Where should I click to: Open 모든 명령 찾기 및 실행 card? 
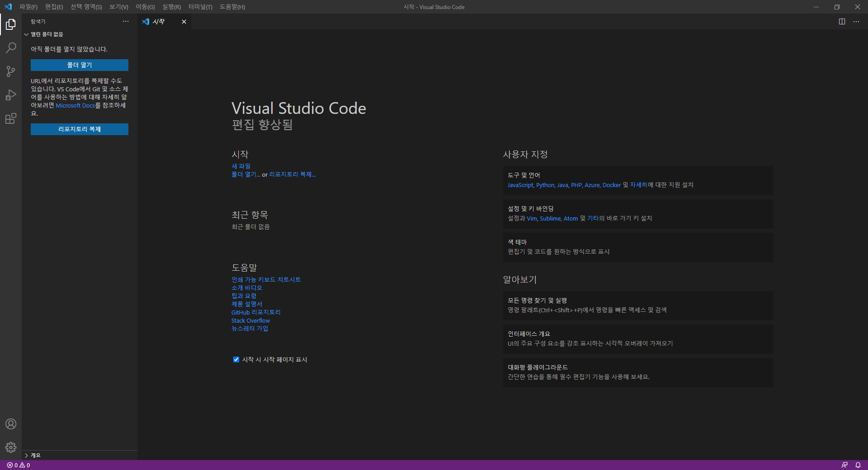tap(638, 305)
